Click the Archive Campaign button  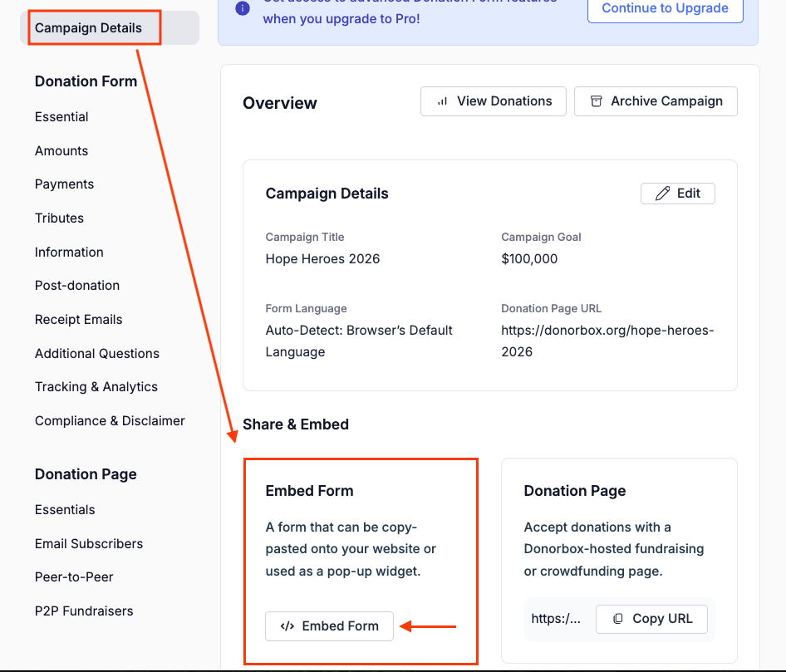[x=656, y=101]
